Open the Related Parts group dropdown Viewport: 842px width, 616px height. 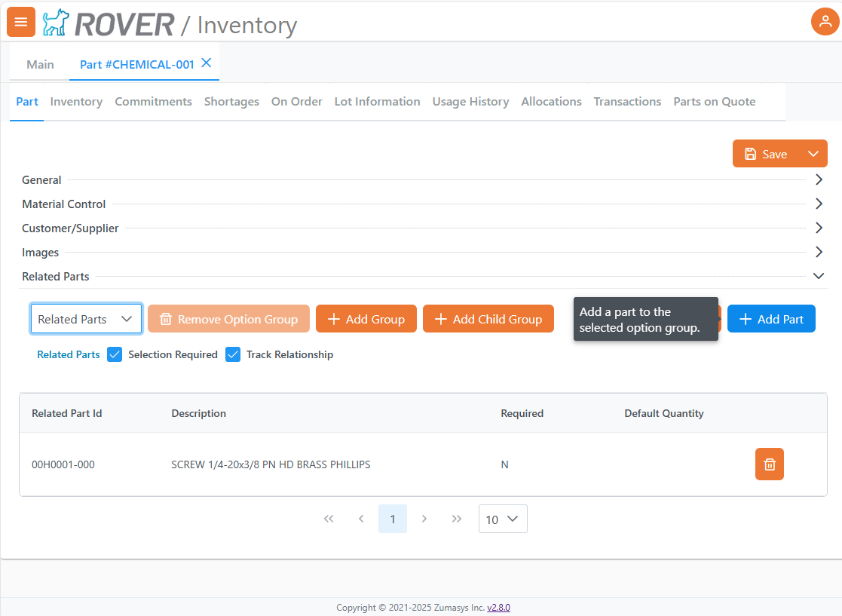[86, 319]
